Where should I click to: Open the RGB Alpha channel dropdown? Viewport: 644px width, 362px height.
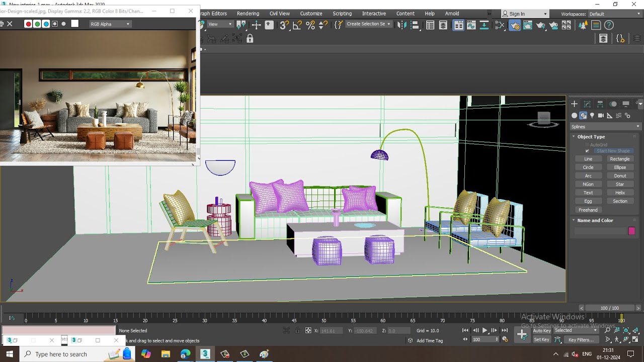coord(110,24)
